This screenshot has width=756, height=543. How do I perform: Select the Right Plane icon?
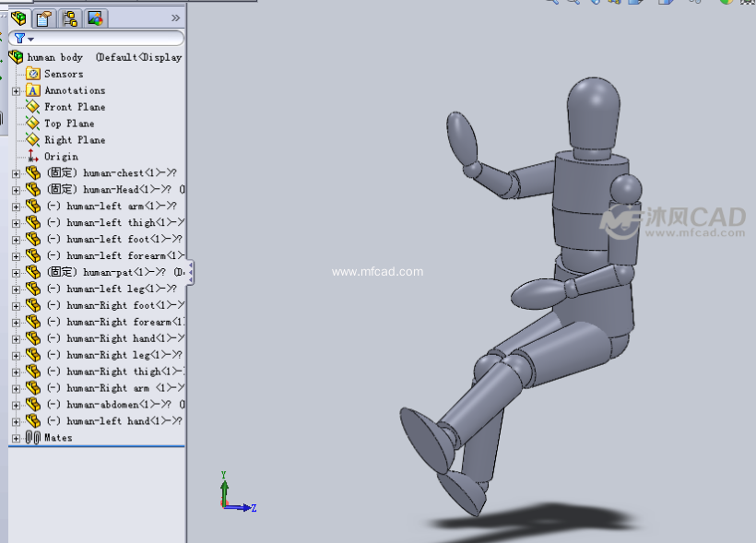[x=33, y=140]
